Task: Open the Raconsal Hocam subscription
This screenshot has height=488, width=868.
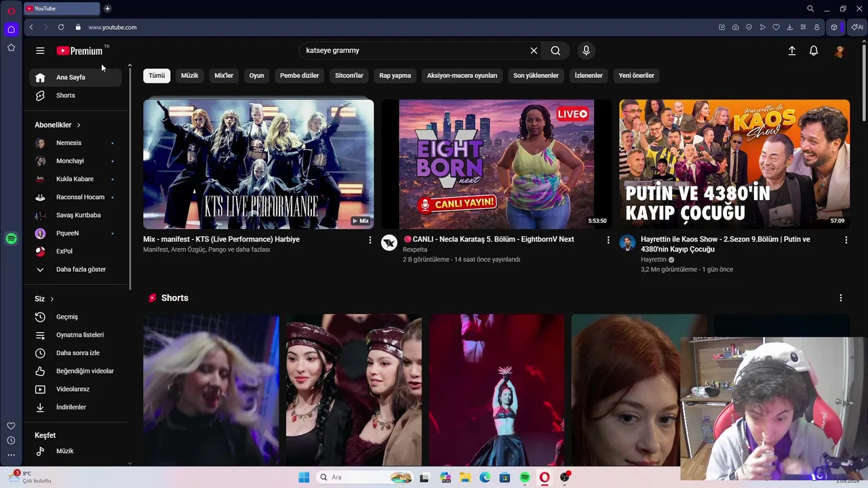Action: pyautogui.click(x=75, y=197)
